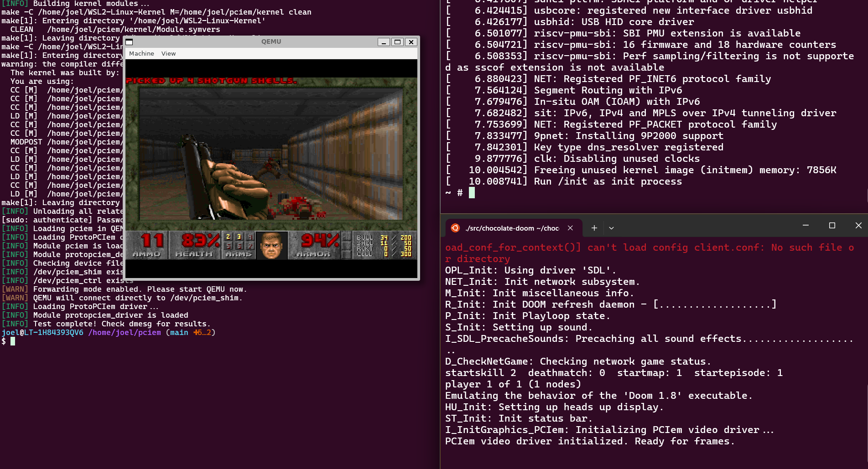
Task: Click "PICKED UP 4 SHOTGUN SHELLS" message
Action: 211,81
